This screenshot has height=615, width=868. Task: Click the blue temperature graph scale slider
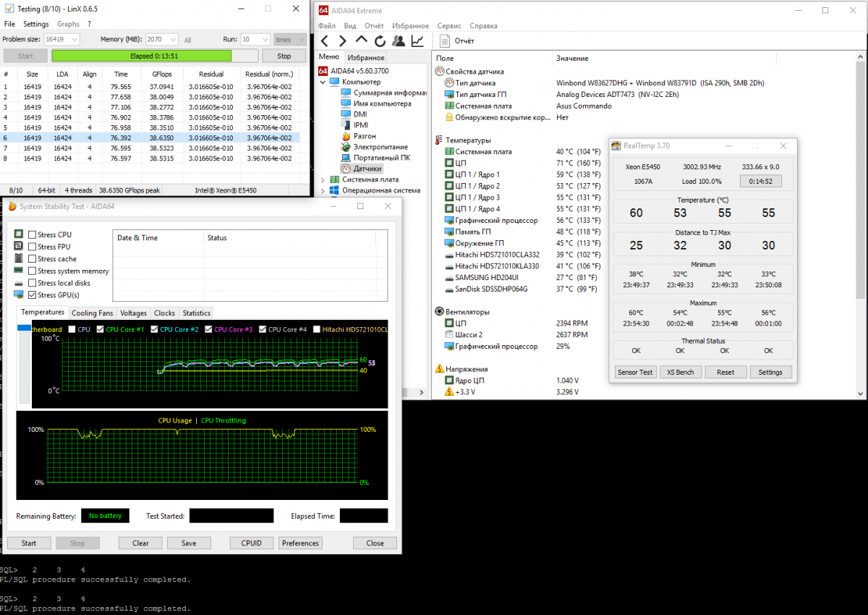click(x=24, y=328)
